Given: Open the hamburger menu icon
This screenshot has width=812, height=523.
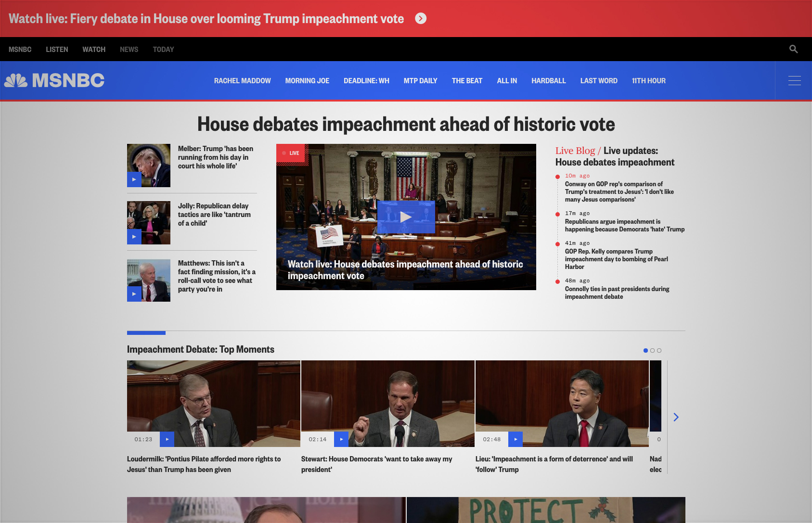Looking at the screenshot, I should [794, 80].
